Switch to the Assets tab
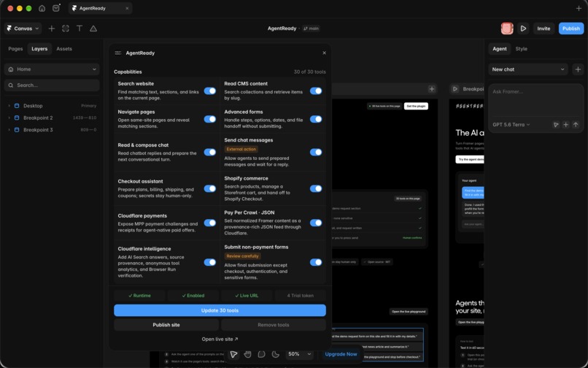Screen dimensions: 588x368 click(x=64, y=49)
